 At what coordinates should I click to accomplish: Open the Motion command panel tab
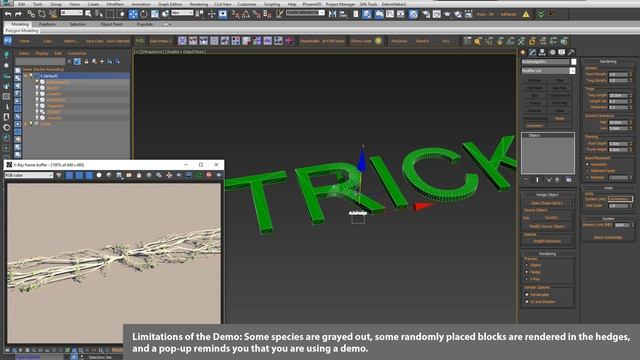552,52
